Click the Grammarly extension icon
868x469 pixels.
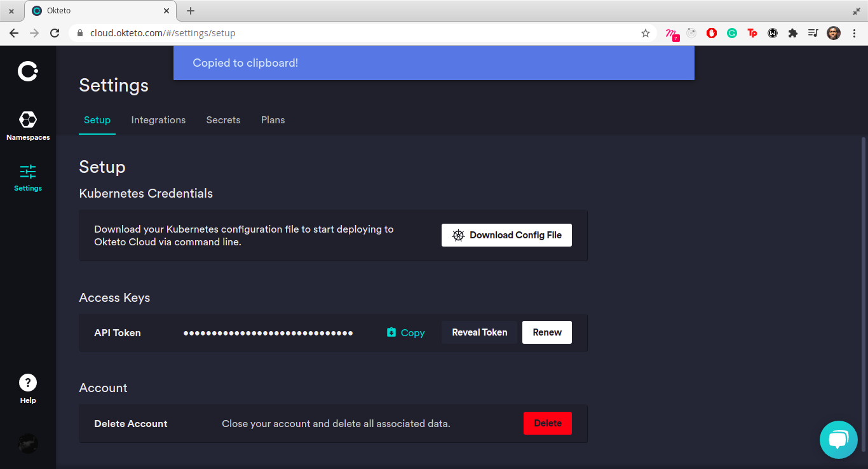(x=732, y=33)
